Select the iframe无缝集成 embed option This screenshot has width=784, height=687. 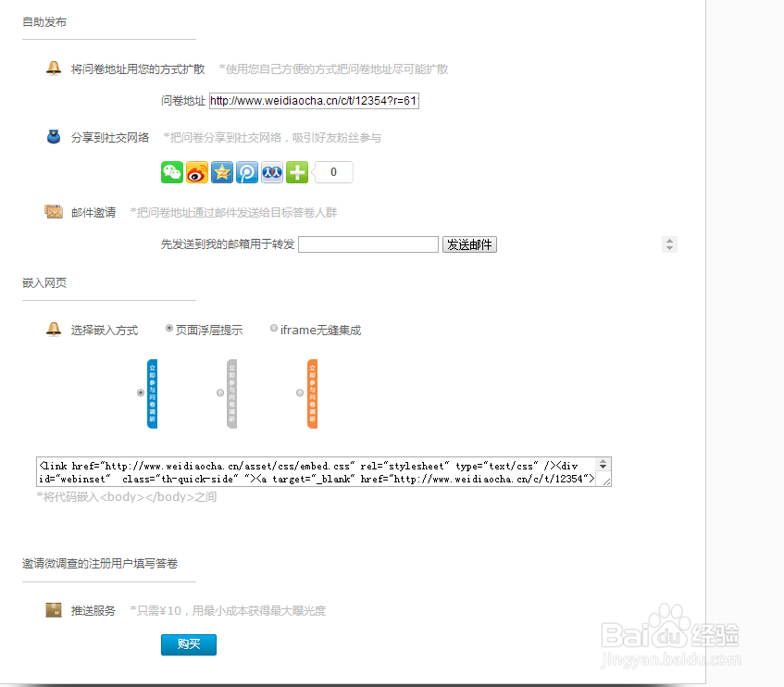point(274,329)
